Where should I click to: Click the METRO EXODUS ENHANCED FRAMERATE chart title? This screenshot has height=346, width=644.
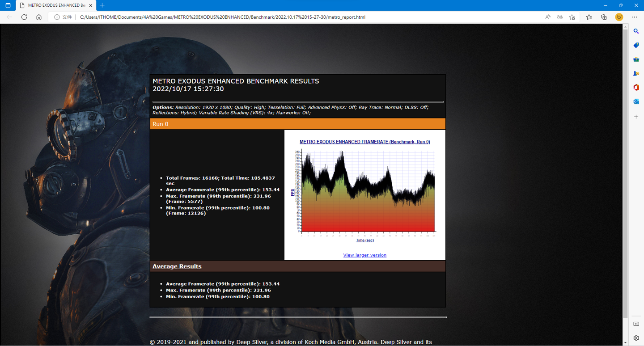click(x=365, y=142)
